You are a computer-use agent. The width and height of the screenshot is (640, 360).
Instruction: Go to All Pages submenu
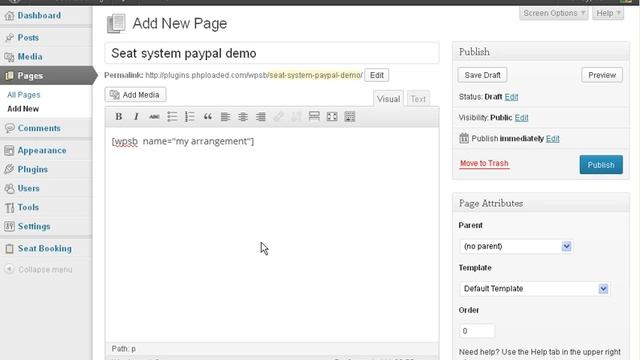(24, 95)
